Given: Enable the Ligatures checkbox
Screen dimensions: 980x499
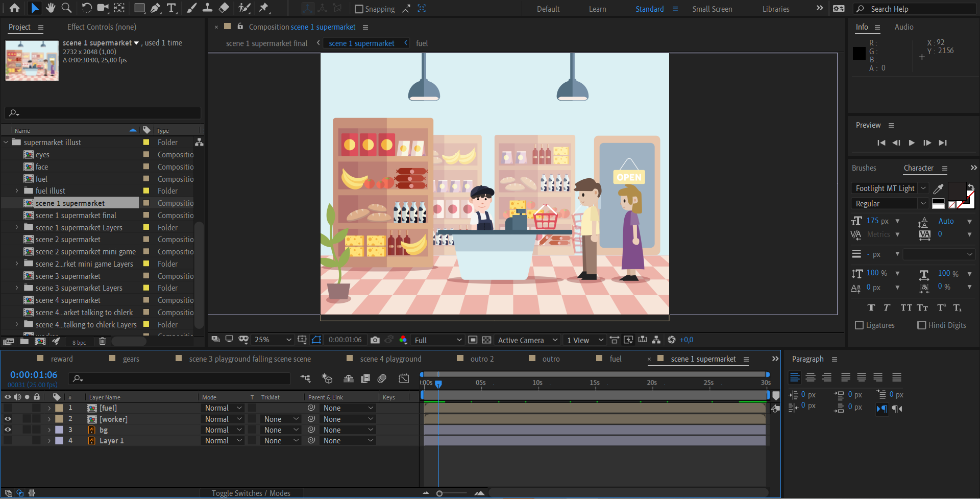Looking at the screenshot, I should point(859,325).
